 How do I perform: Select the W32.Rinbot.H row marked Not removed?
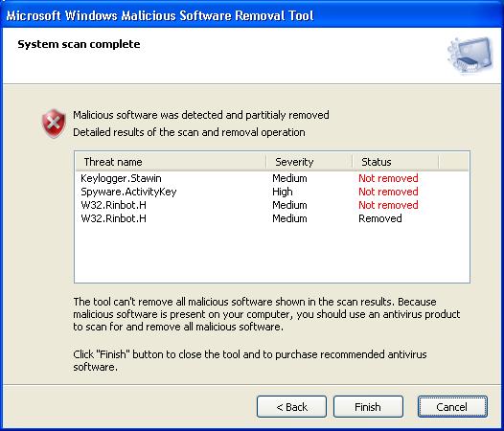click(271, 205)
